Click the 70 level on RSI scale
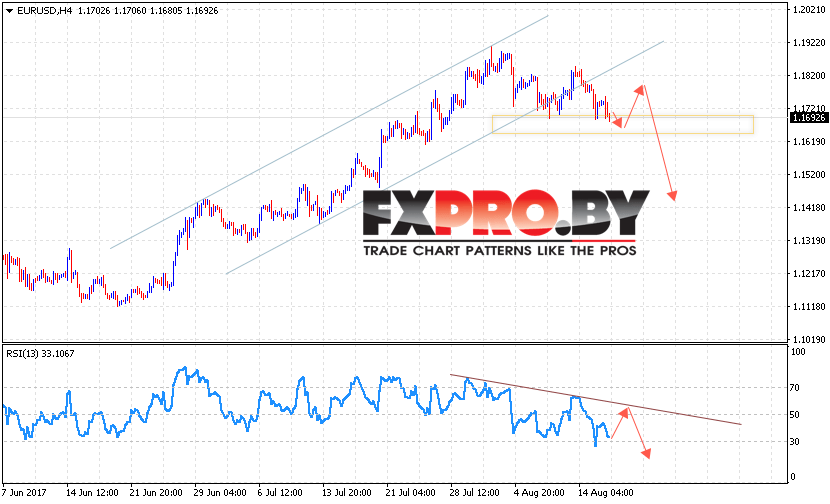Image resolution: width=830 pixels, height=504 pixels. pos(795,388)
